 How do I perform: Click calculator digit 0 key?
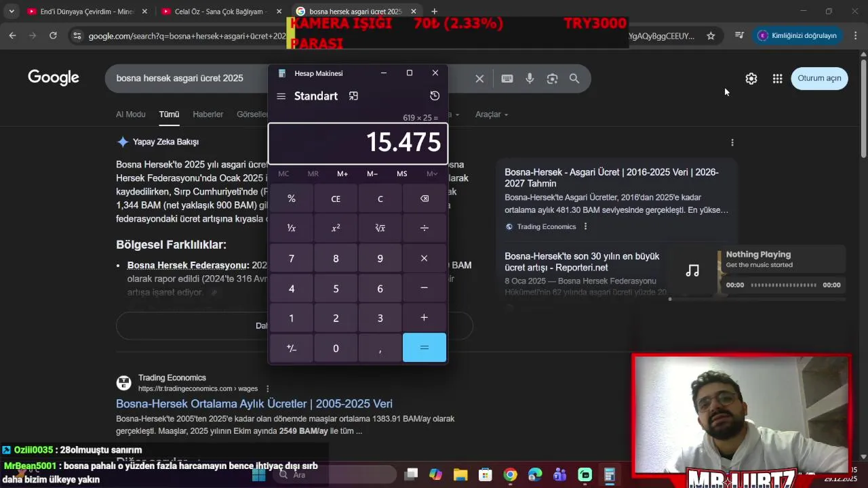336,348
